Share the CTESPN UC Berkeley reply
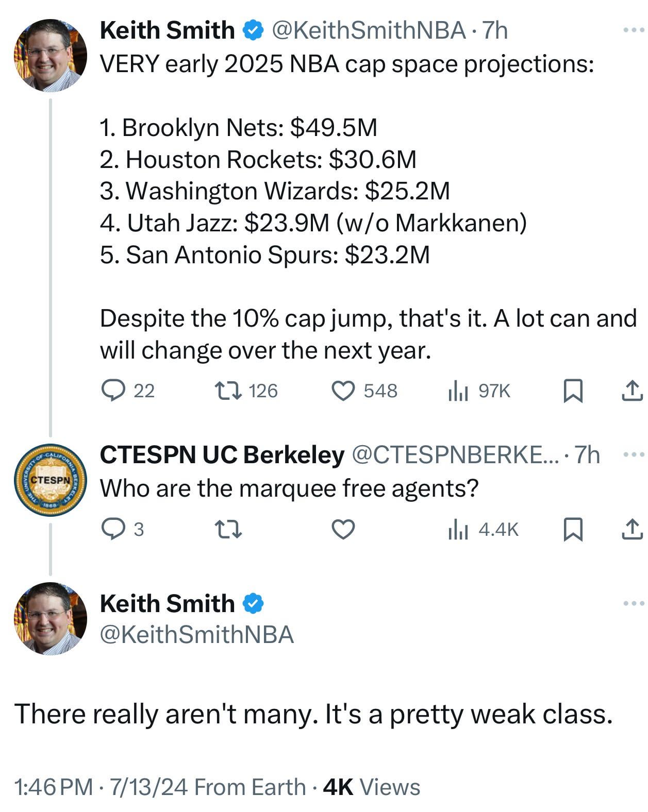This screenshot has width=648, height=812. tap(632, 530)
